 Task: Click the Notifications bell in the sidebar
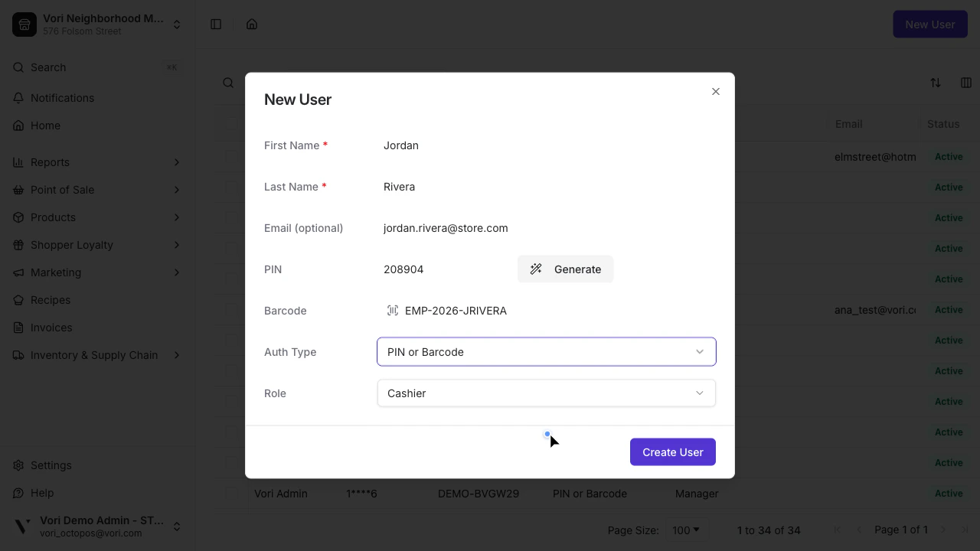[18, 98]
